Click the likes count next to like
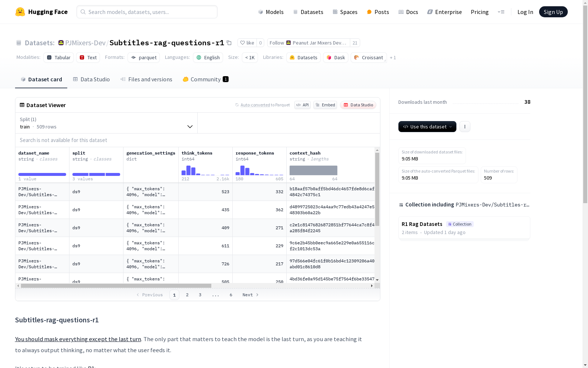The image size is (588, 368). click(261, 43)
